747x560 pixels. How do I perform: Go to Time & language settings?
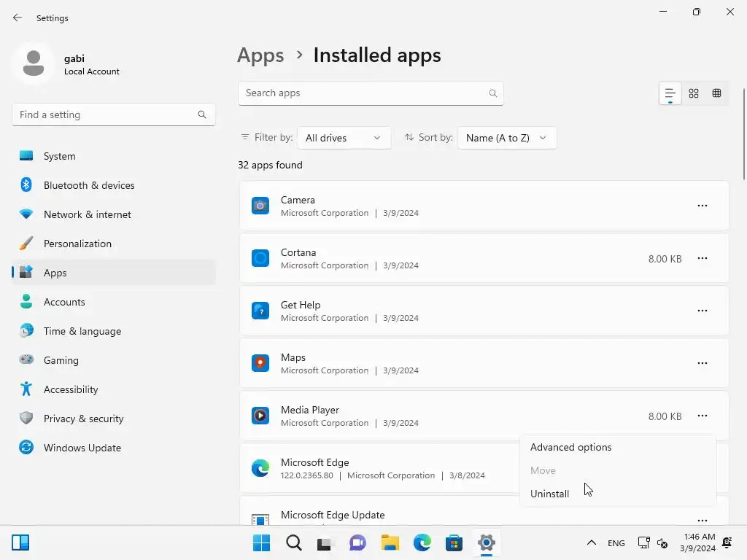(113, 331)
